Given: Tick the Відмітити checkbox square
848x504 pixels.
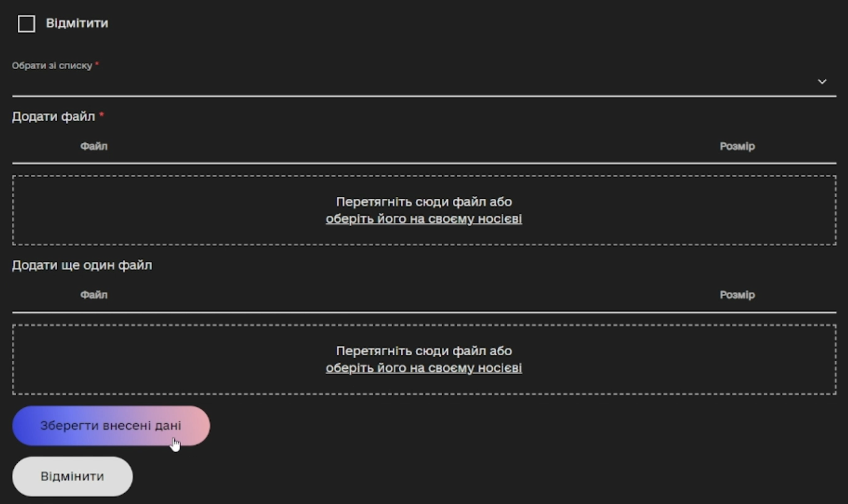Looking at the screenshot, I should point(26,24).
